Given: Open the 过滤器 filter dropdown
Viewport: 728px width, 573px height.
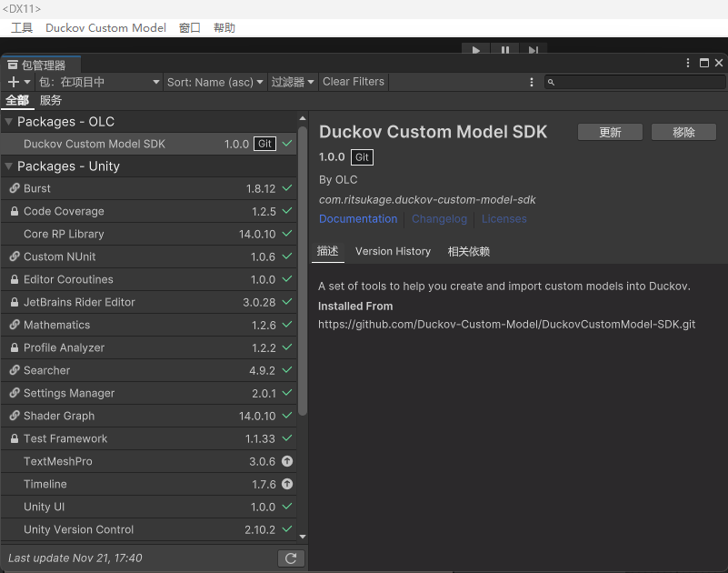Looking at the screenshot, I should 293,82.
